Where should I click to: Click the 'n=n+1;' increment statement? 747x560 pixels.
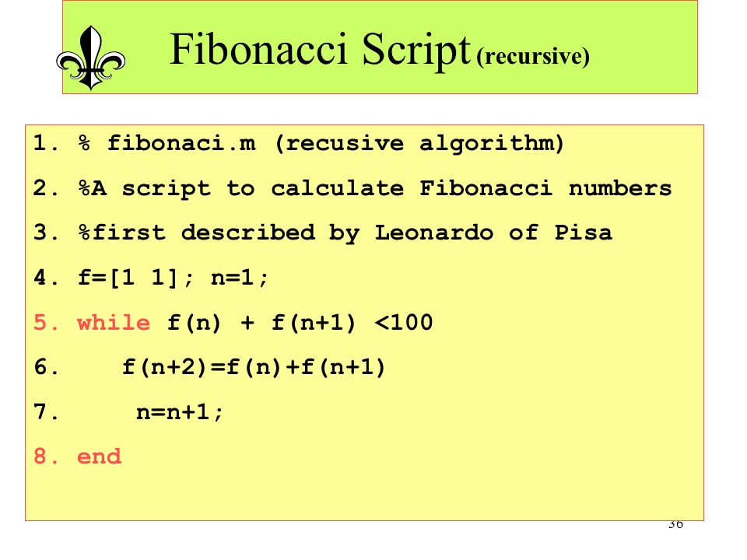coord(180,412)
